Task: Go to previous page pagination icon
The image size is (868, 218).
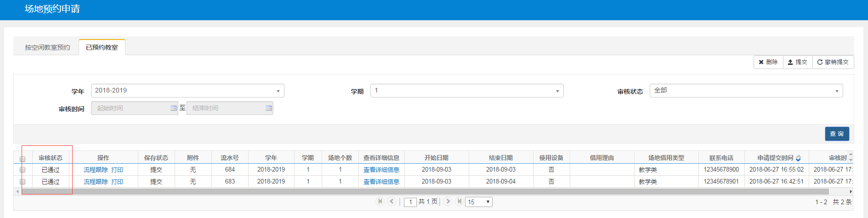Action: pyautogui.click(x=391, y=201)
